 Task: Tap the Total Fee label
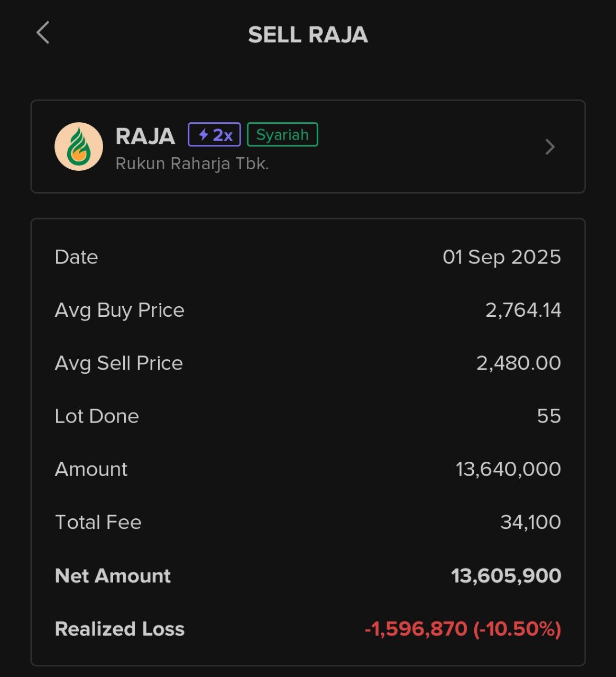(x=98, y=523)
